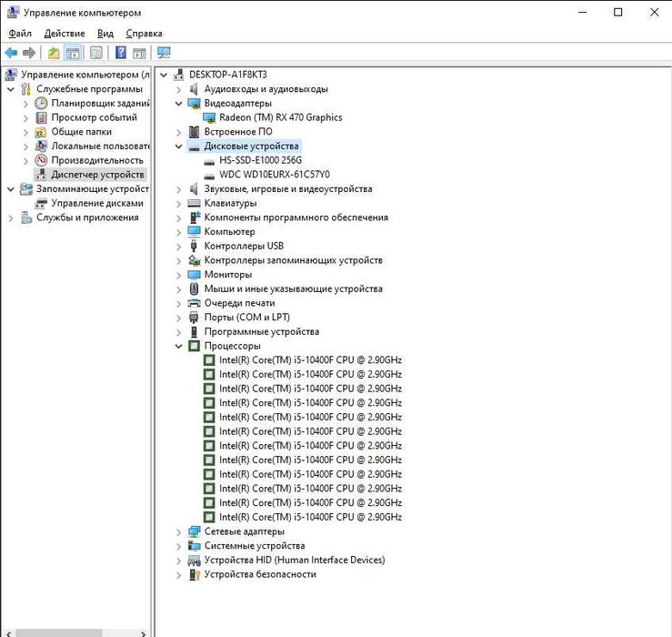The width and height of the screenshot is (672, 637).
Task: Click the Forward arrow toolbar icon
Action: (x=29, y=53)
